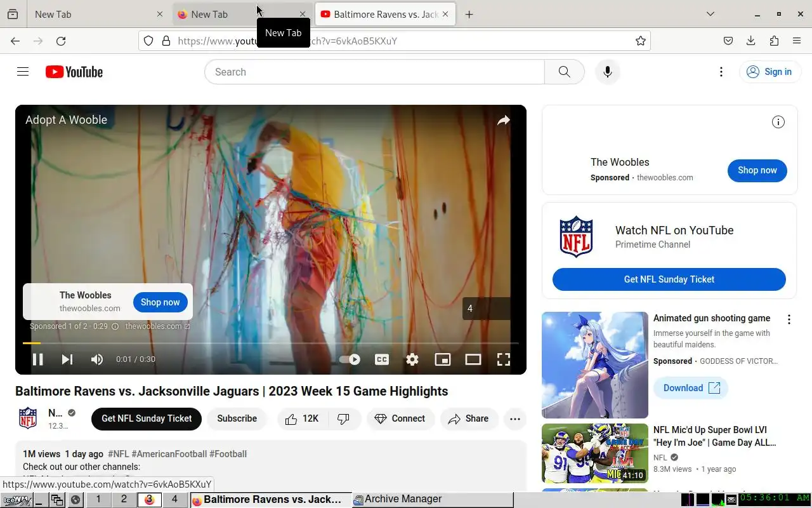Share the ad via the arrow icon

[x=504, y=120]
